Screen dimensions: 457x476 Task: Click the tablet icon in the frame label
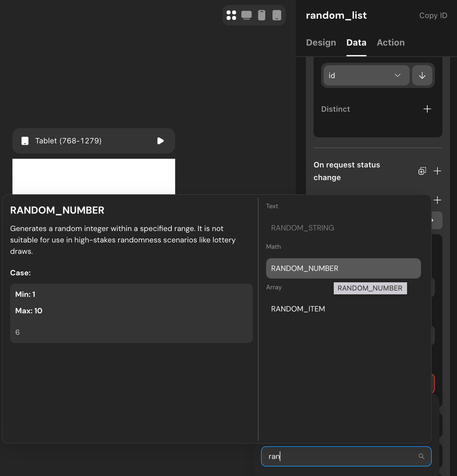[25, 141]
